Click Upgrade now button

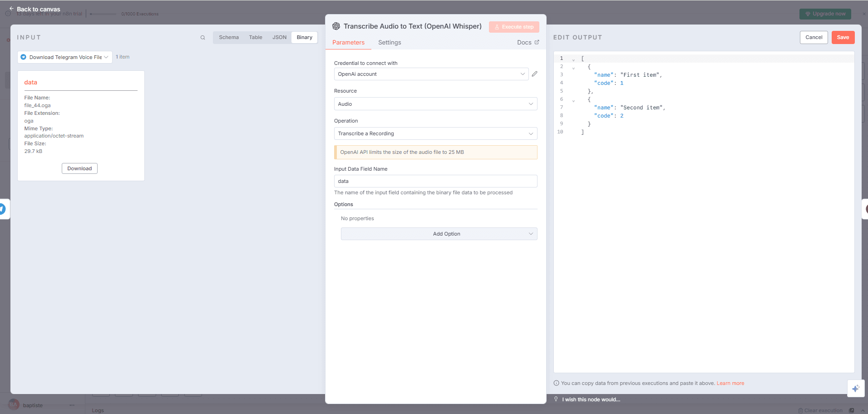pos(825,14)
